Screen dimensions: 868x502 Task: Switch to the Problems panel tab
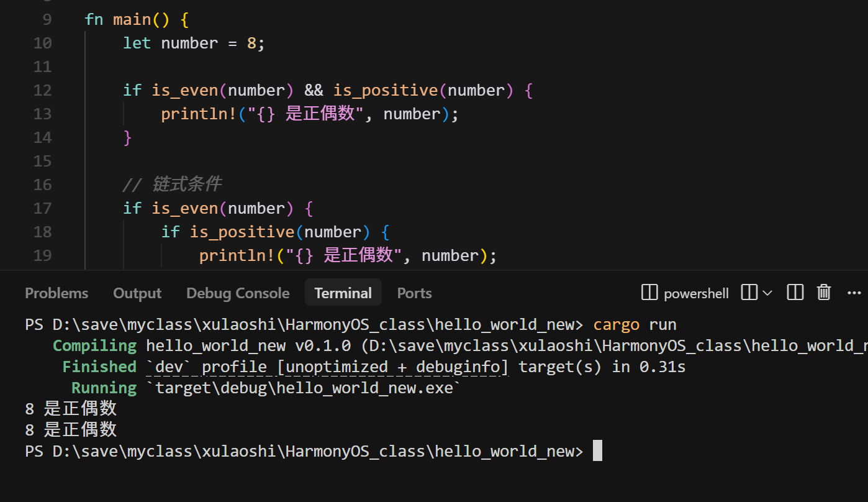click(x=57, y=293)
